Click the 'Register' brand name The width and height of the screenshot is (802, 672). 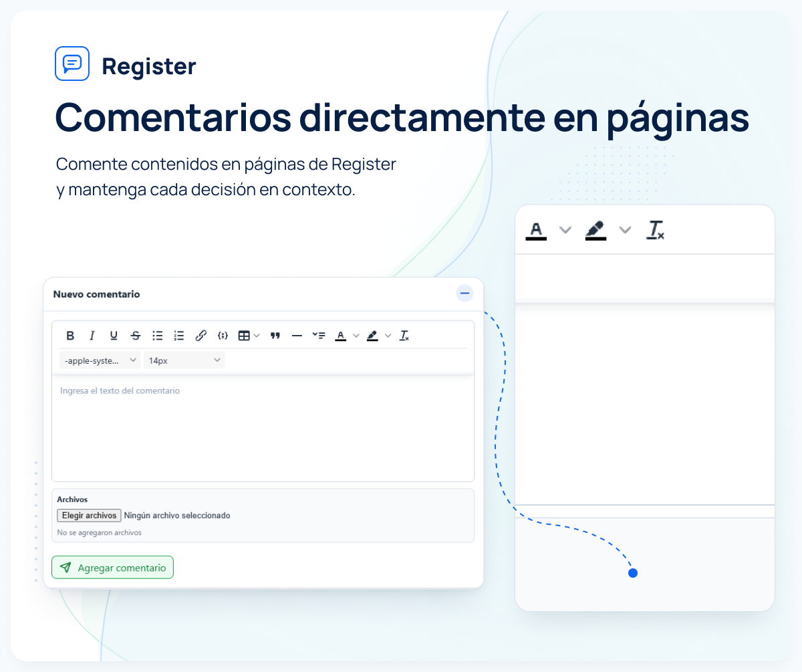[149, 66]
